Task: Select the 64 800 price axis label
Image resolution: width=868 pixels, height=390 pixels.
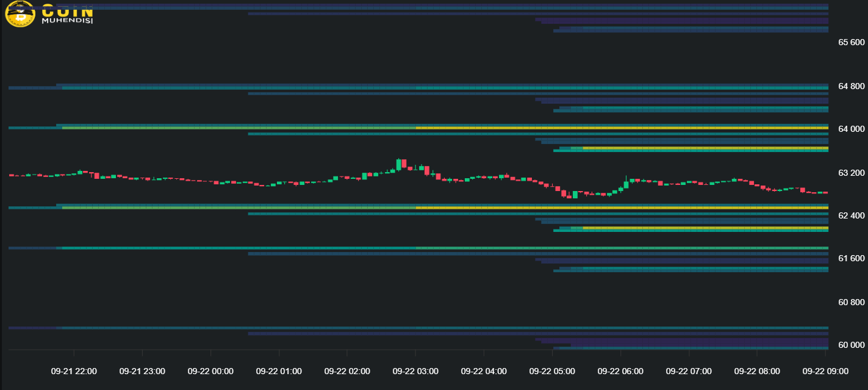Action: click(852, 86)
